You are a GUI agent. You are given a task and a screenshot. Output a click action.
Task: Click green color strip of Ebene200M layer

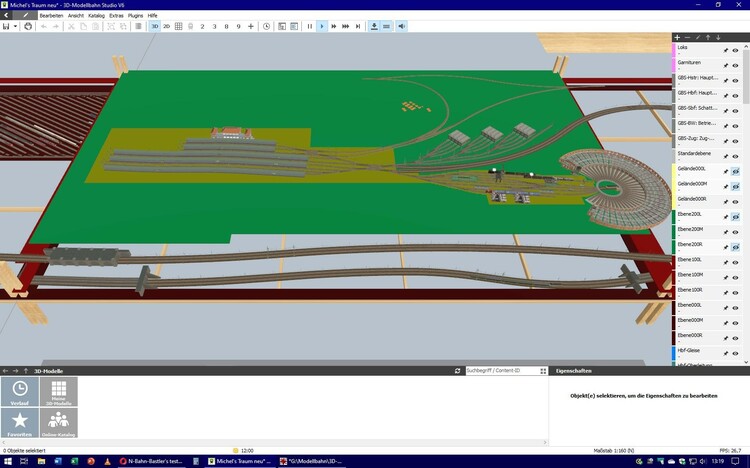(674, 232)
